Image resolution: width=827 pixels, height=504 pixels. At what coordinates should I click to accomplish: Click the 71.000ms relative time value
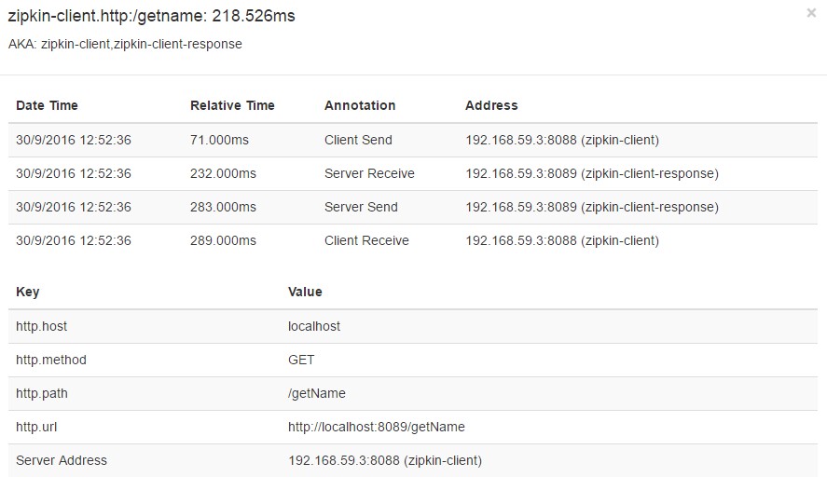[219, 141]
